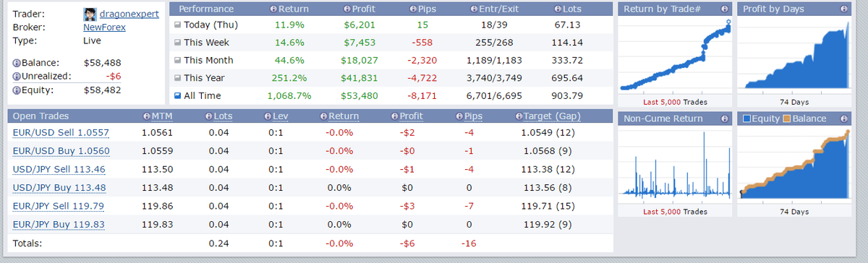Click the dragonexpert trader avatar icon
The image size is (868, 263).
coord(90,14)
